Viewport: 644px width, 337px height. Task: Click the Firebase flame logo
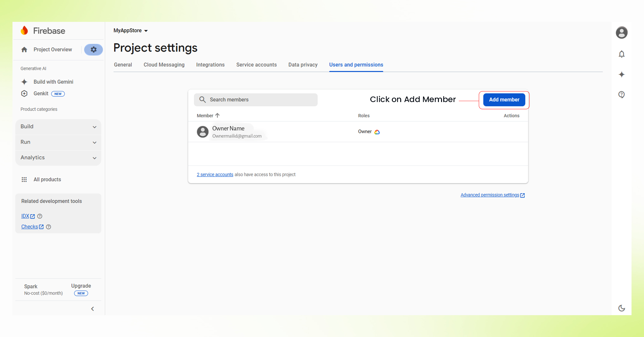pos(25,30)
